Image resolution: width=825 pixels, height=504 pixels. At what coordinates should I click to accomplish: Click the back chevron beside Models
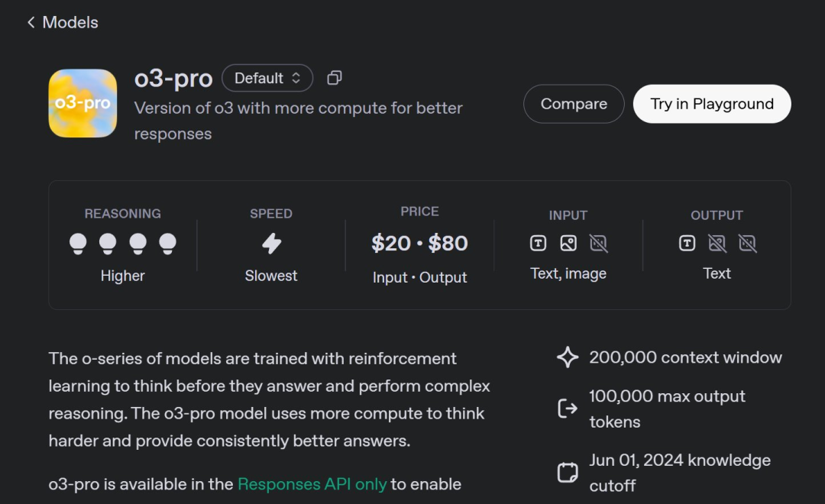click(x=31, y=22)
